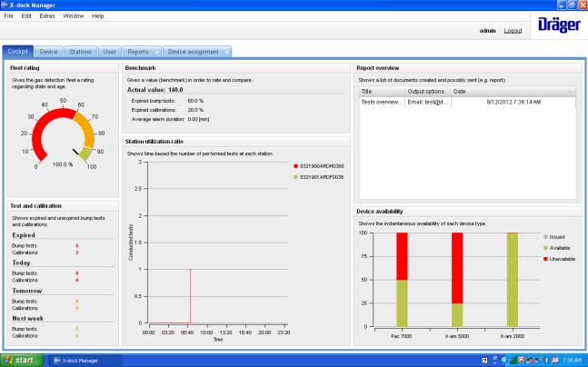Open the Windows Start menu
Viewport: 588px width, 367px height.
[20, 360]
